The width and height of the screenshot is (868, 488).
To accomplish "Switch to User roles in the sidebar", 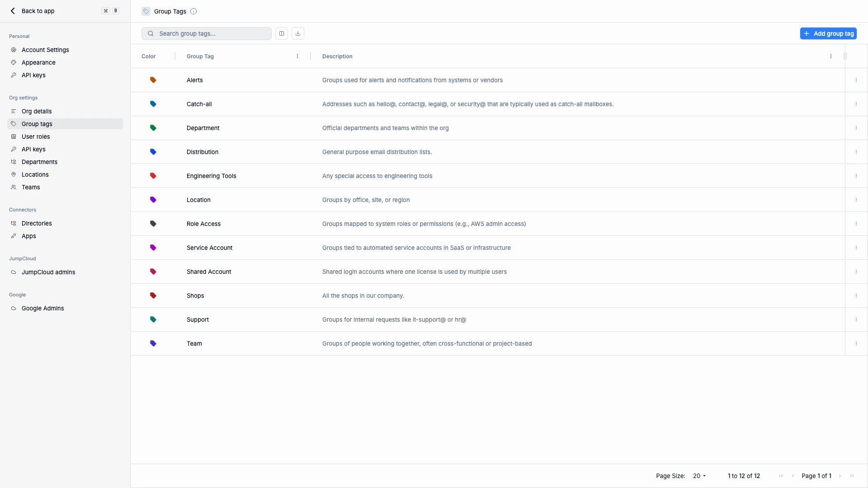I will 35,136.
